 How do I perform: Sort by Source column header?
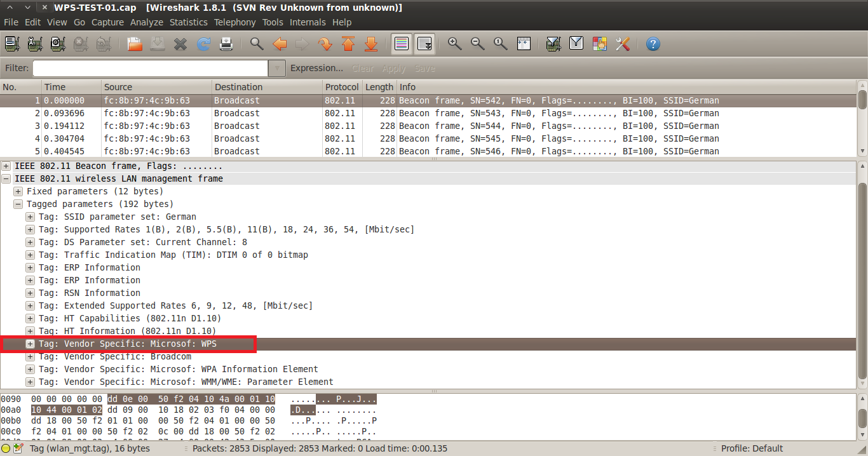click(156, 87)
